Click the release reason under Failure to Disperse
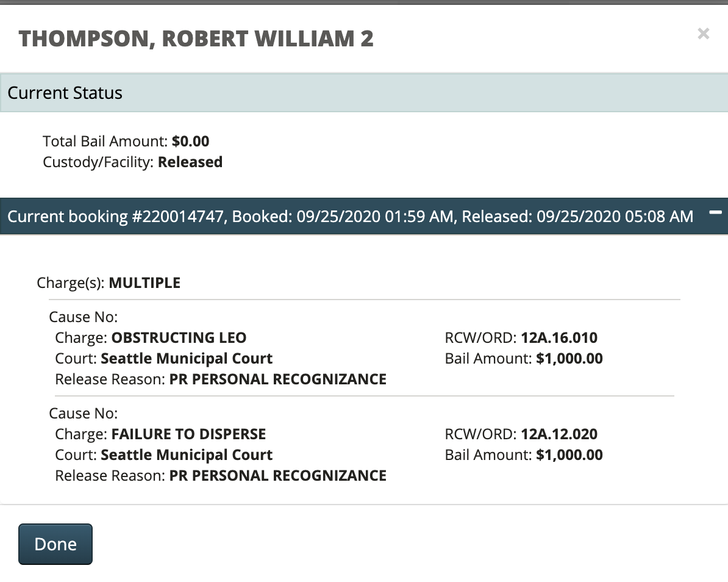Screen dimensions: 728x582 277,476
